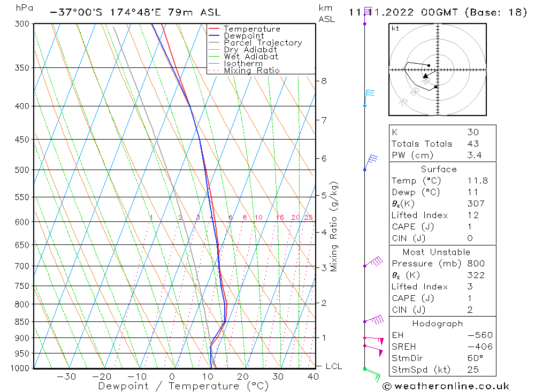Image resolution: width=535 pixels, height=392 pixels.
Task: Click the blue Dewpoint legend line swatch
Action: (214, 35)
